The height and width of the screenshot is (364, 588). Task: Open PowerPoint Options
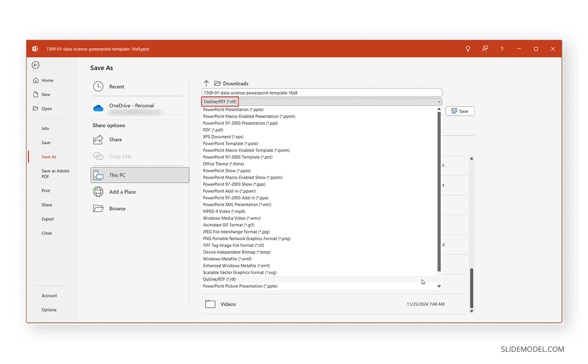(49, 310)
